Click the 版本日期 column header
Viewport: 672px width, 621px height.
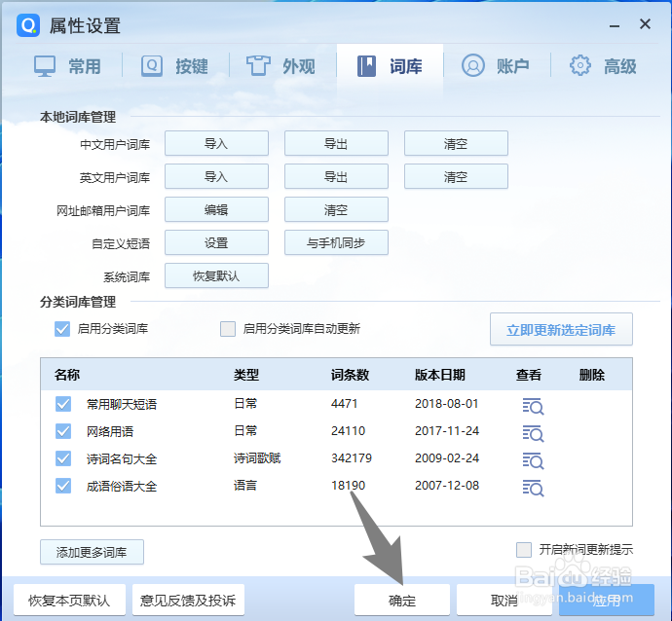439,375
